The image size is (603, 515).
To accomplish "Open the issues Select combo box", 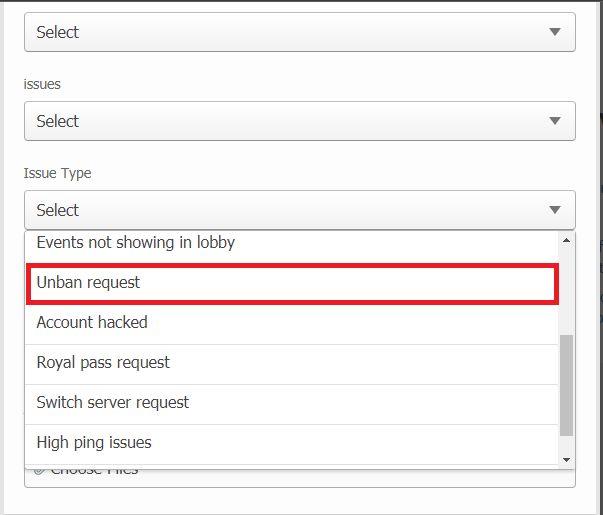I will tap(299, 121).
